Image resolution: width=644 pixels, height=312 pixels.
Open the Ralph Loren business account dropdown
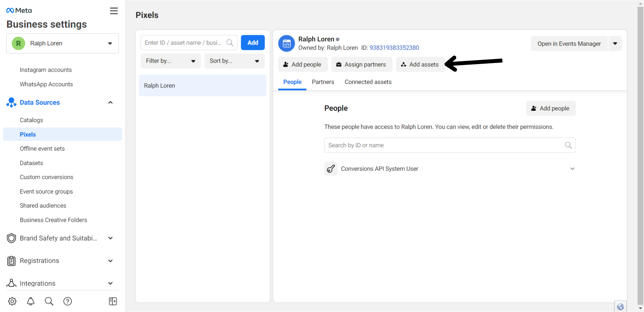[x=62, y=43]
